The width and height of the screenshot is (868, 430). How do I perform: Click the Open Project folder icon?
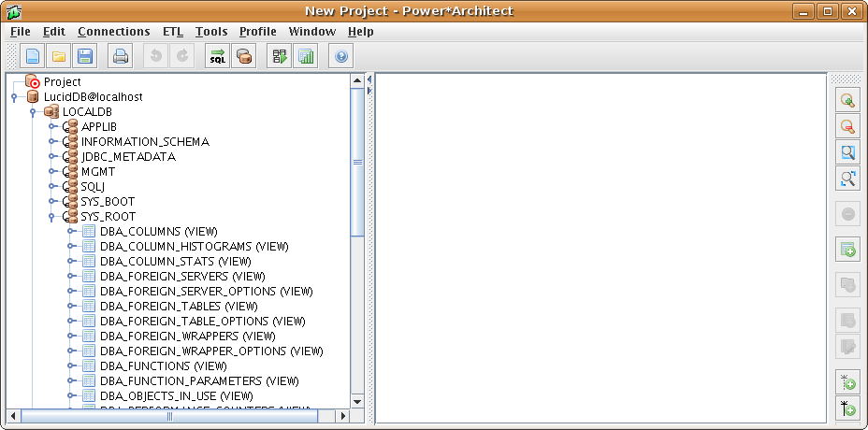pyautogui.click(x=59, y=56)
